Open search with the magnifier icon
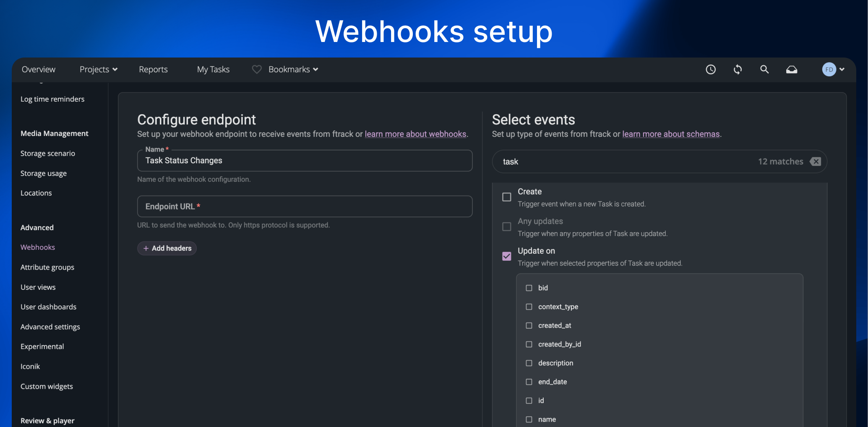This screenshot has width=868, height=427. (x=764, y=70)
